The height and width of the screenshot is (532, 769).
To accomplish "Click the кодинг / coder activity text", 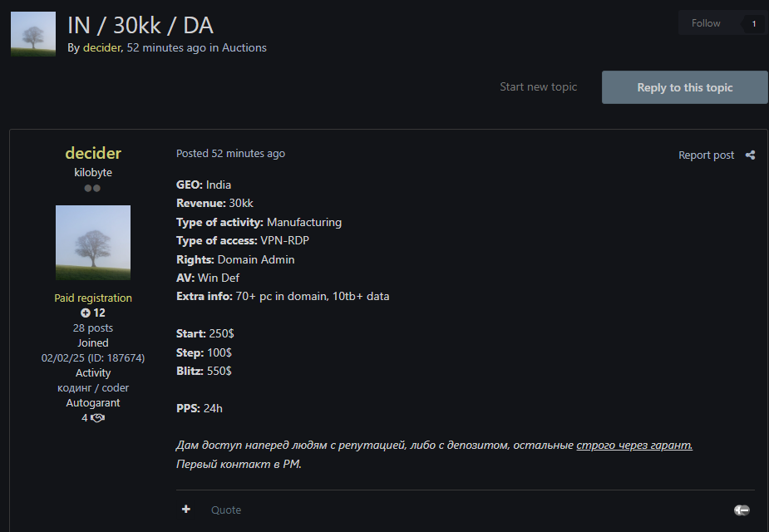I will 93,388.
